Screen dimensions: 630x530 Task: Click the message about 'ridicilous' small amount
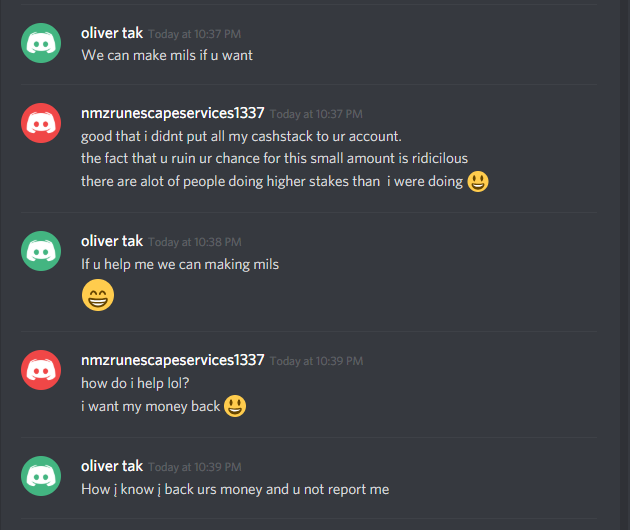pyautogui.click(x=274, y=158)
